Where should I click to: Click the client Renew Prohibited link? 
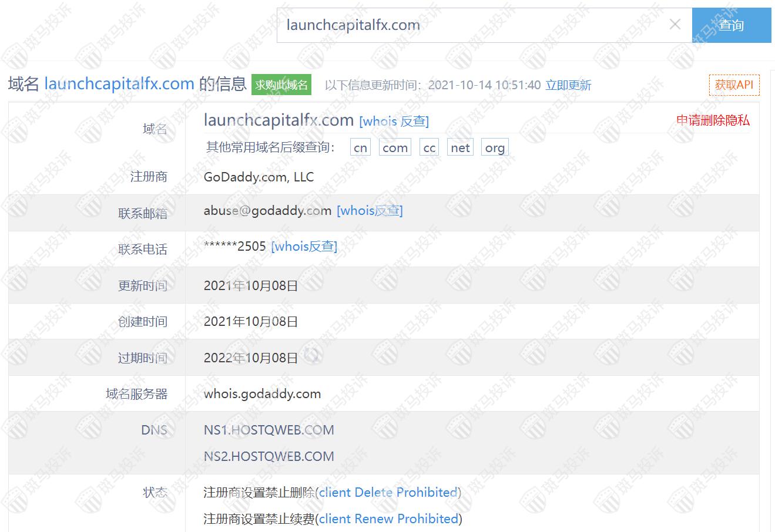[x=388, y=519]
